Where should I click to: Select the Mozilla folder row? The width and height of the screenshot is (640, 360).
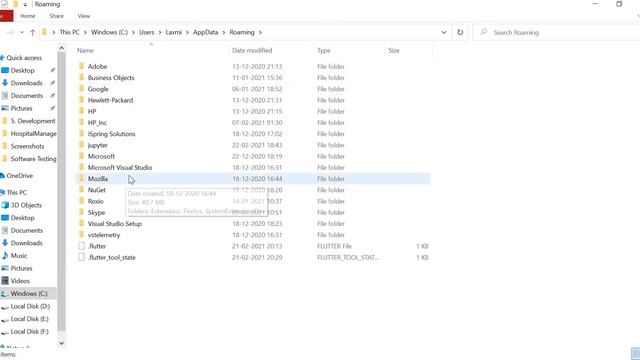coord(253,178)
